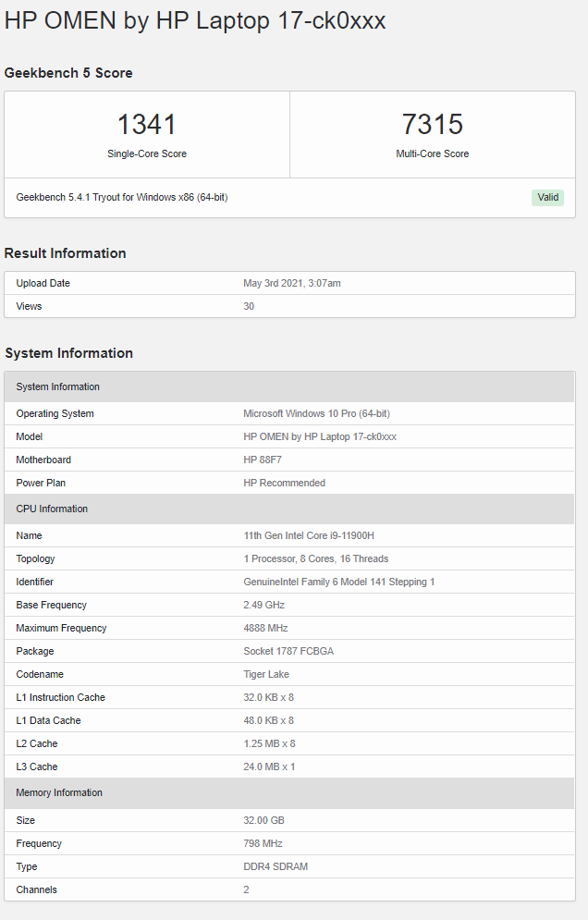This screenshot has width=588, height=920.
Task: Click the L2 Cache label
Action: pos(36,744)
